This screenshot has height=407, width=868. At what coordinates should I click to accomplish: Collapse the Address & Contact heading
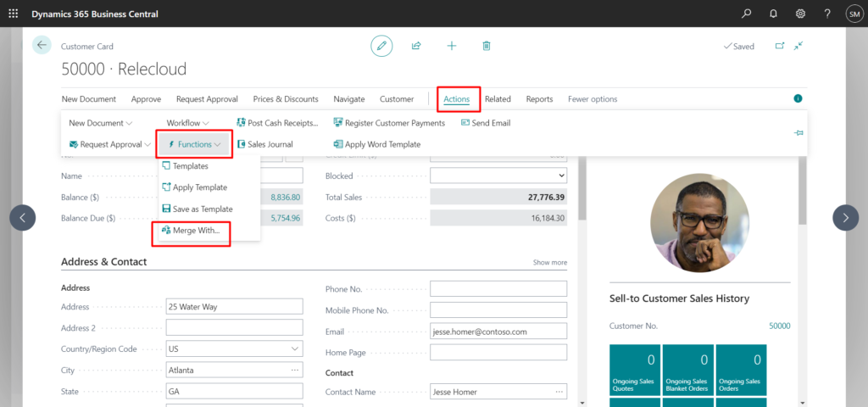[103, 262]
